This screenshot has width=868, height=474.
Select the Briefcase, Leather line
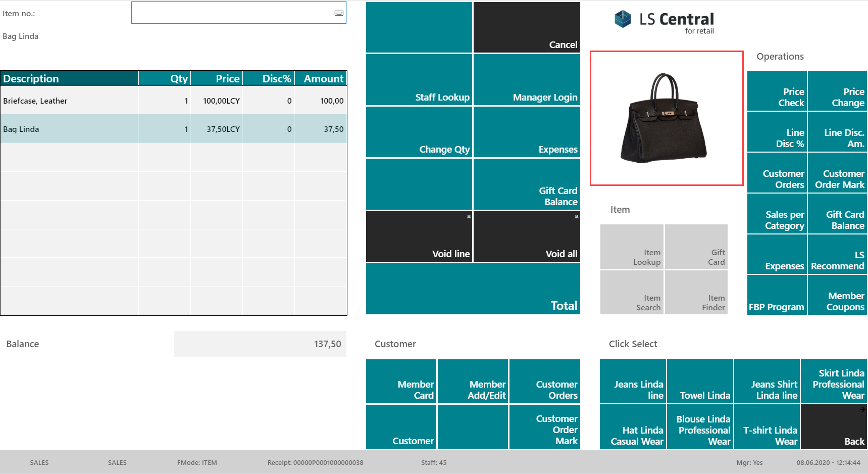pyautogui.click(x=174, y=101)
